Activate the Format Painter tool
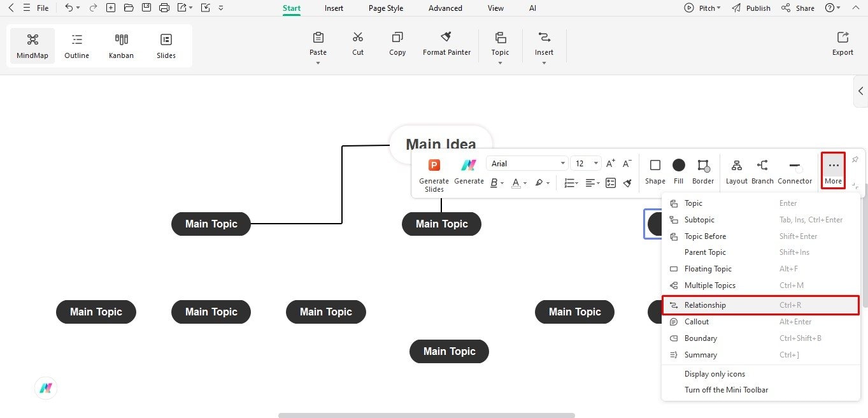 [x=447, y=43]
